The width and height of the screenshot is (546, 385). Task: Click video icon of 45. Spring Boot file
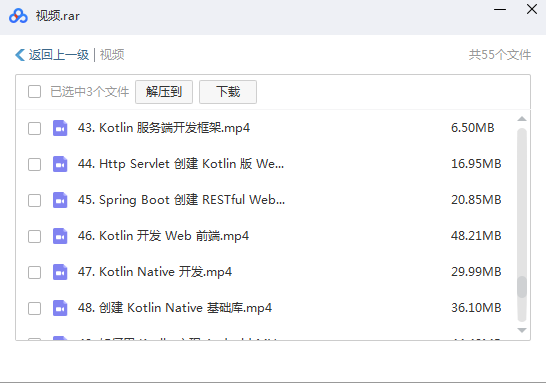click(60, 200)
